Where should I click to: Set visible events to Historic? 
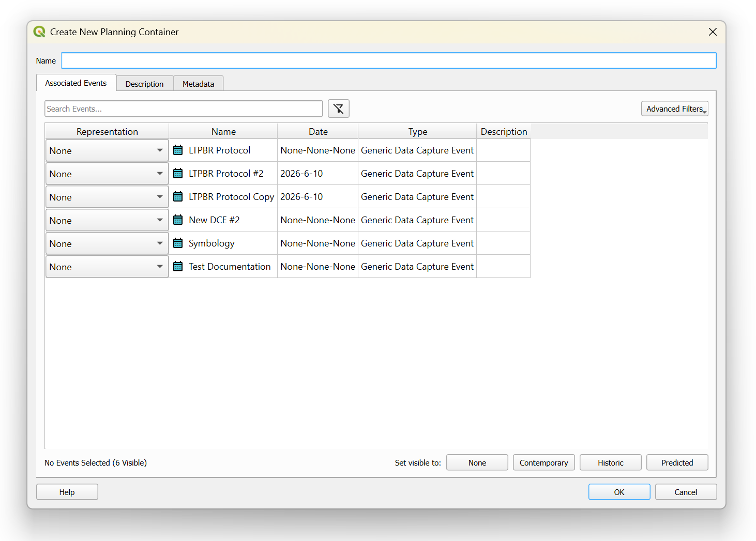611,462
